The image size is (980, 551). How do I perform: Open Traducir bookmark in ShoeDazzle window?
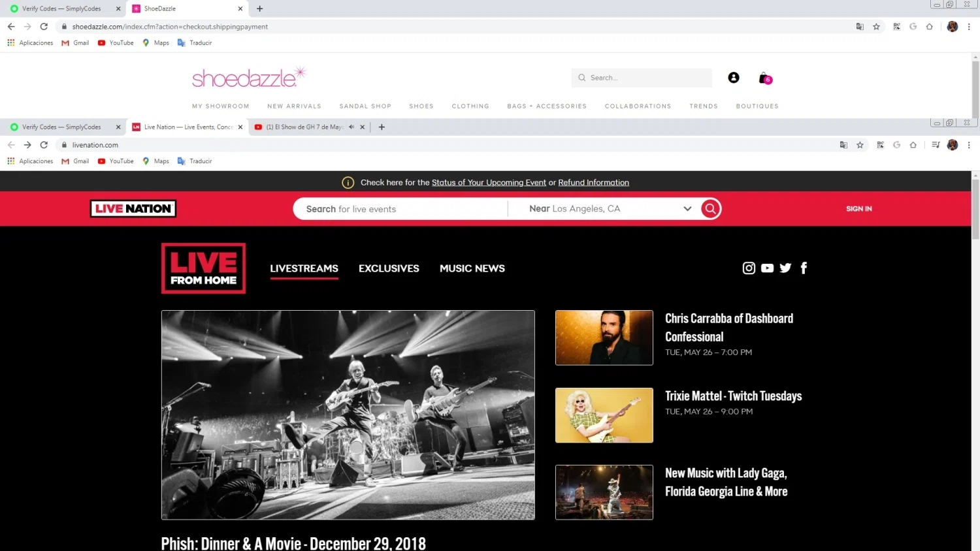(195, 43)
